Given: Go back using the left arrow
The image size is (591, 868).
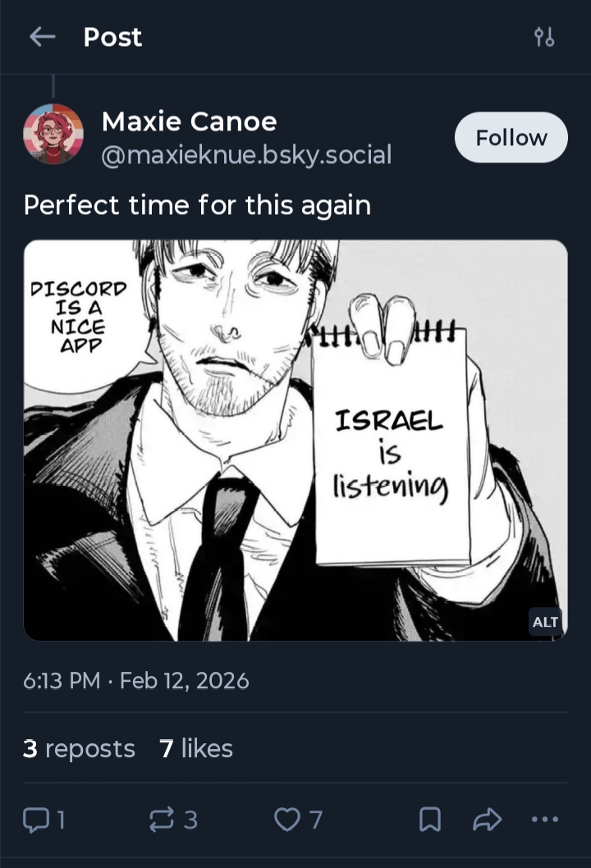Looking at the screenshot, I should point(42,37).
